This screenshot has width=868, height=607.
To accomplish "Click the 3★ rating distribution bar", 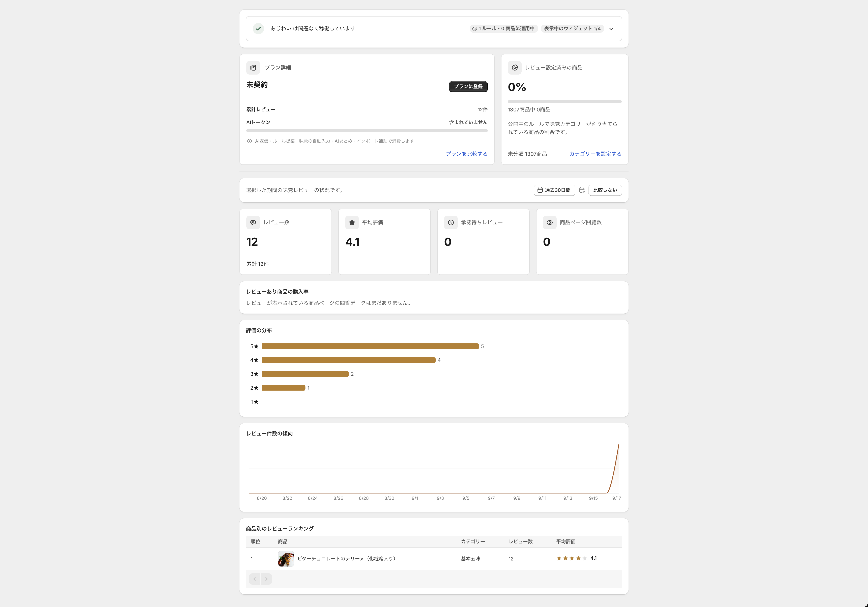I will click(x=305, y=374).
